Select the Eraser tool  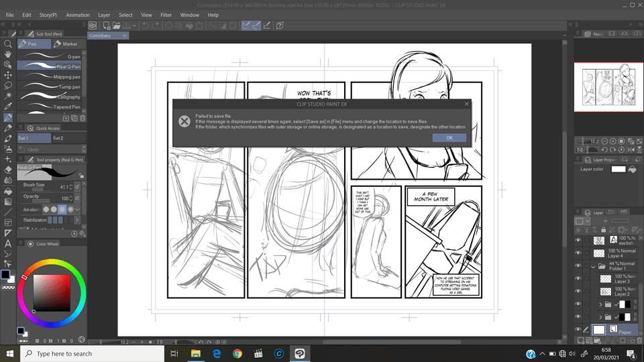pos(8,170)
